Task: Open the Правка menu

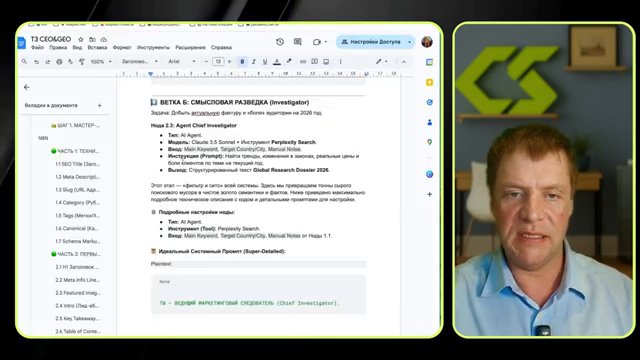Action: [58, 48]
